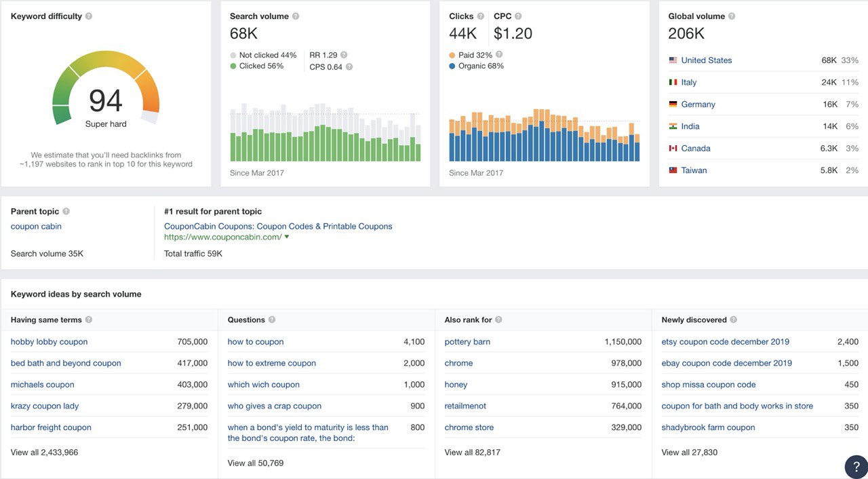Expand the couponcabin.com URL dropdown arrow
The image size is (868, 479).
click(287, 237)
